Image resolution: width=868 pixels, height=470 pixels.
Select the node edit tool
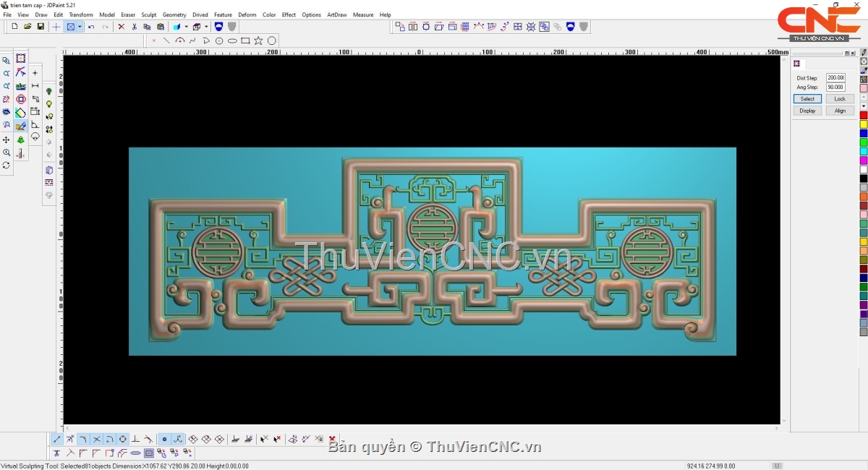[21, 72]
